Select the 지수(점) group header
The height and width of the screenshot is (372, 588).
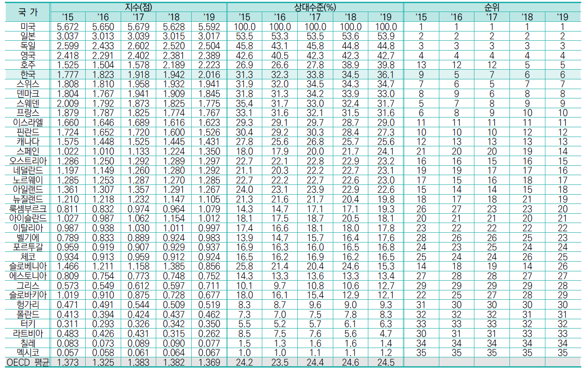click(x=138, y=7)
